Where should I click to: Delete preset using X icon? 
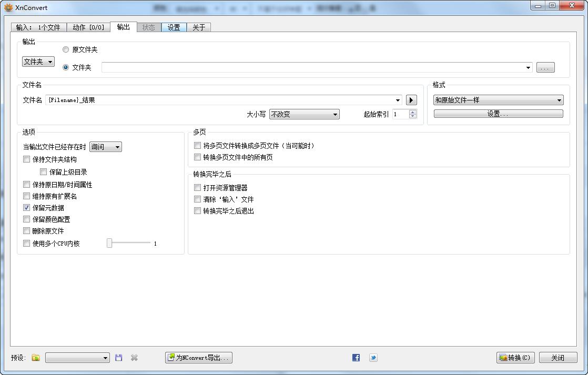pyautogui.click(x=134, y=358)
